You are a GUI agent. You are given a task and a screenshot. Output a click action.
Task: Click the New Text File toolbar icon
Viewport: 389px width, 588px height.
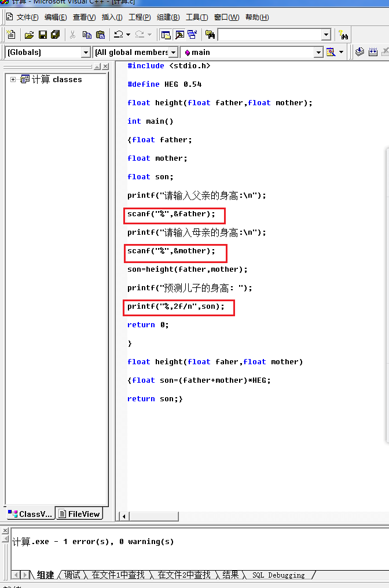[x=11, y=35]
